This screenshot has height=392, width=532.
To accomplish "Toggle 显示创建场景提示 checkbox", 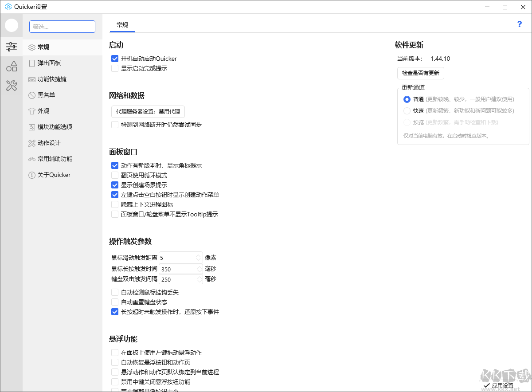I will [x=115, y=185].
